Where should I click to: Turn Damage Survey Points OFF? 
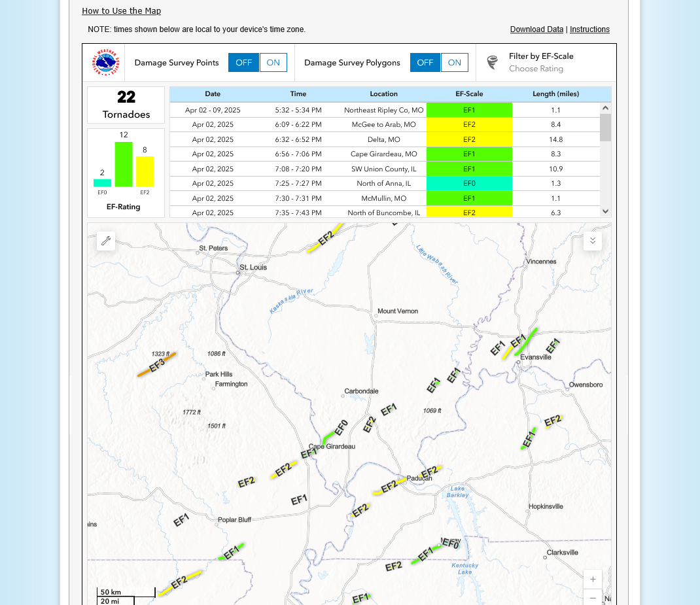click(x=243, y=63)
